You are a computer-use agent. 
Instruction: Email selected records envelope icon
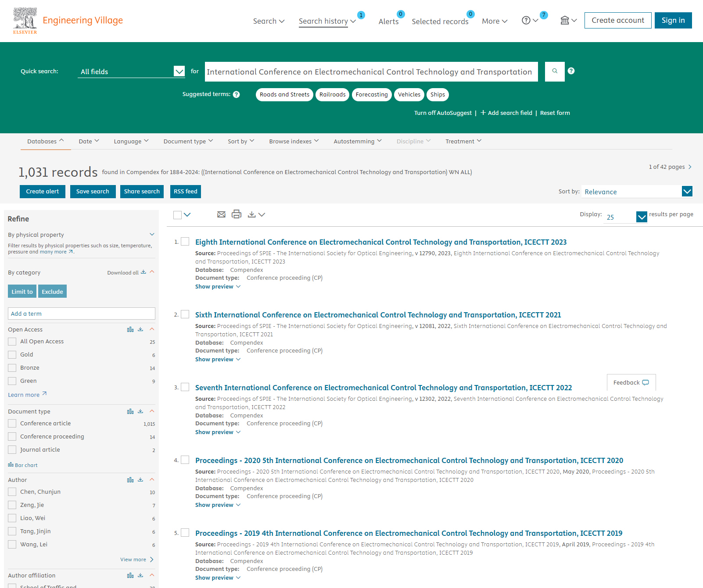[x=221, y=214]
